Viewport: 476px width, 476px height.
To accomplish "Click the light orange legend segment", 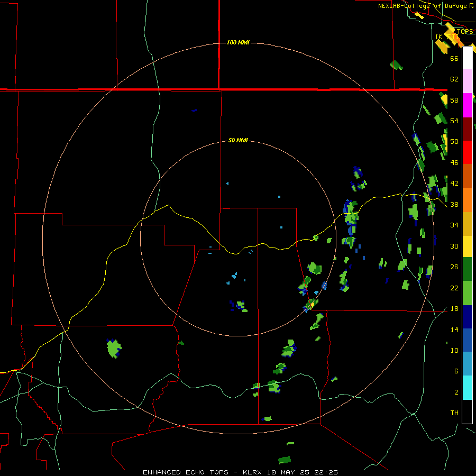I will pyautogui.click(x=467, y=200).
